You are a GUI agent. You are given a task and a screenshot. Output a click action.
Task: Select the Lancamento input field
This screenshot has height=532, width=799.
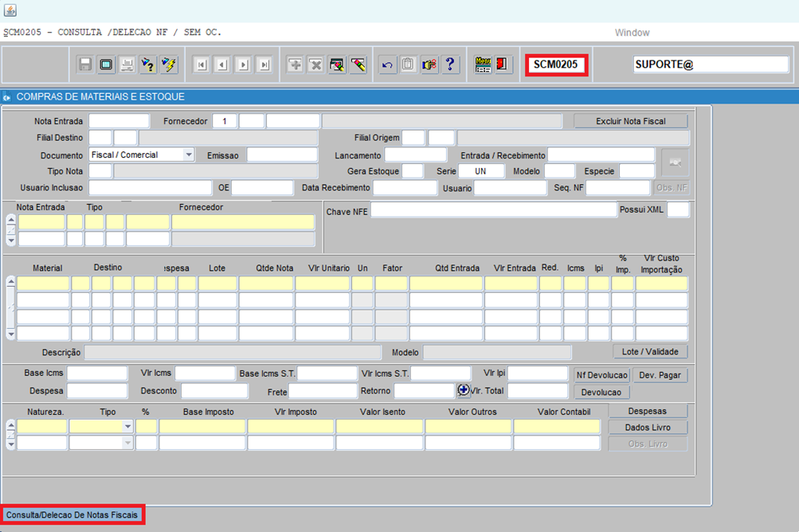click(416, 155)
